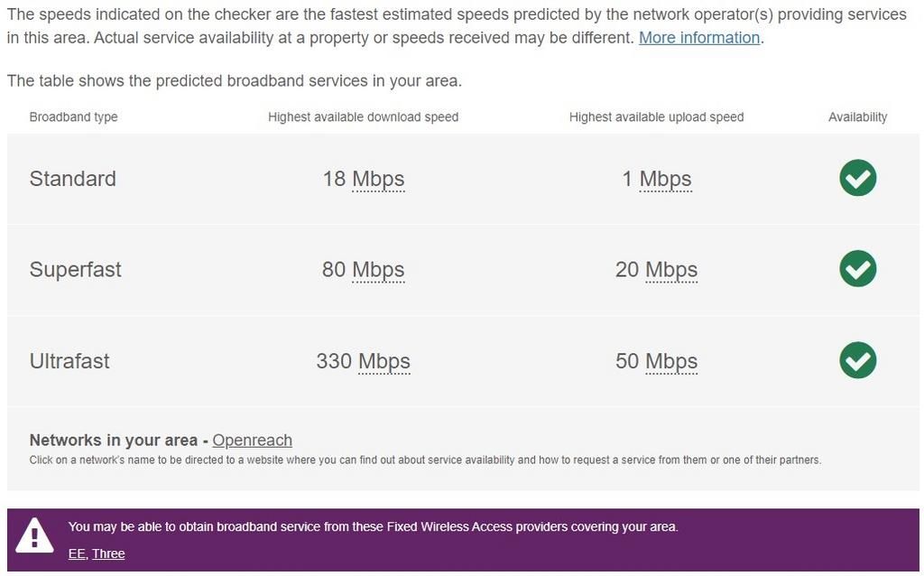
Task: Follow the EE provider link
Action: pos(77,553)
